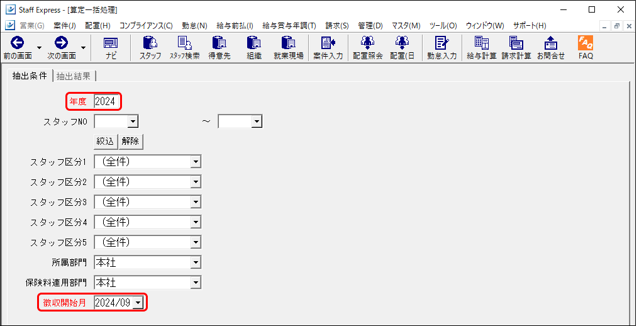This screenshot has height=326, width=644.
Task: Go back with the 前の画面 arrow
Action: (x=17, y=47)
